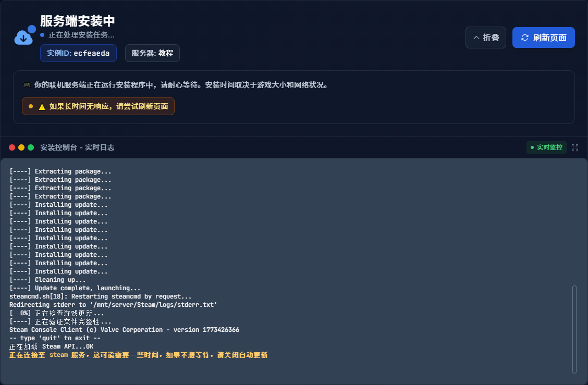Click the 安装控制台 - 实时日志 title
Screen dimensions: 588x385
[x=77, y=147]
